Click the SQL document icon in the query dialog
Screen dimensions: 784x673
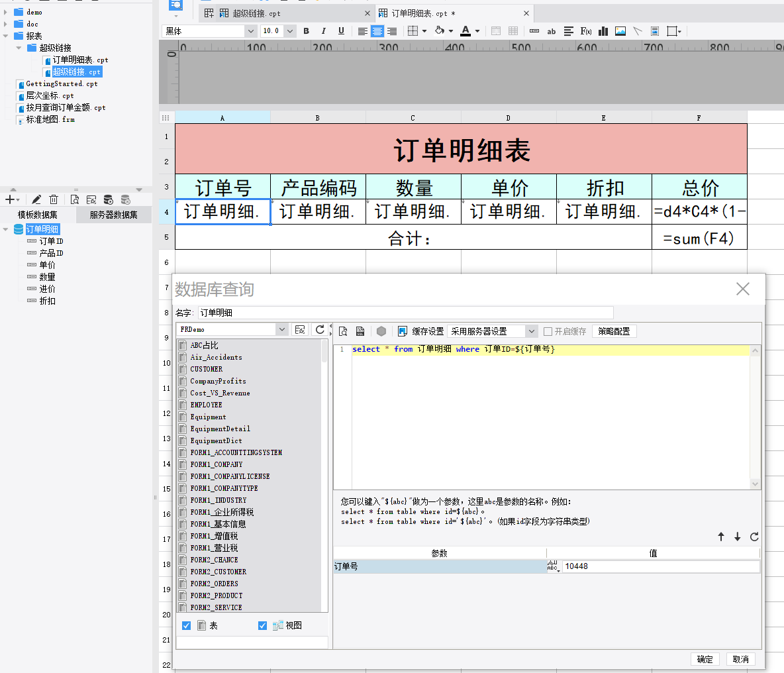click(x=360, y=331)
